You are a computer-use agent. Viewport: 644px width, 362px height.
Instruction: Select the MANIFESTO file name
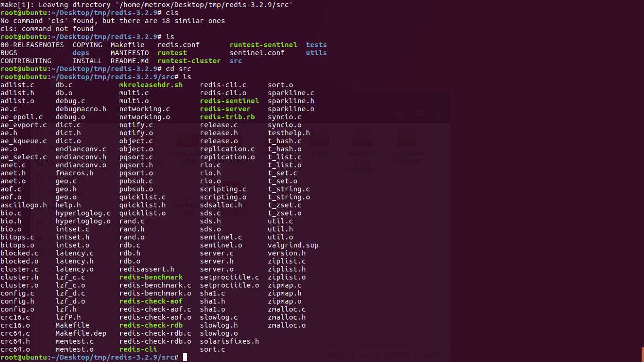point(130,53)
